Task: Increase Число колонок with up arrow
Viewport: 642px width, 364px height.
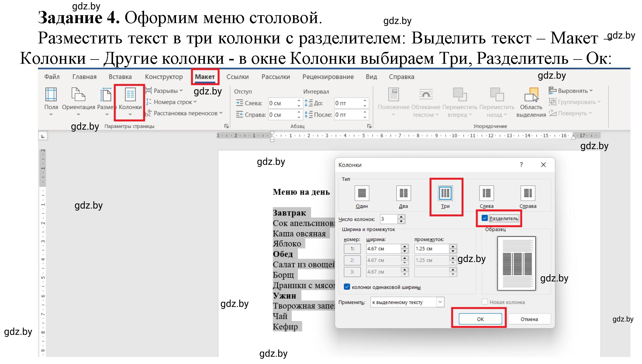Action: [x=401, y=217]
